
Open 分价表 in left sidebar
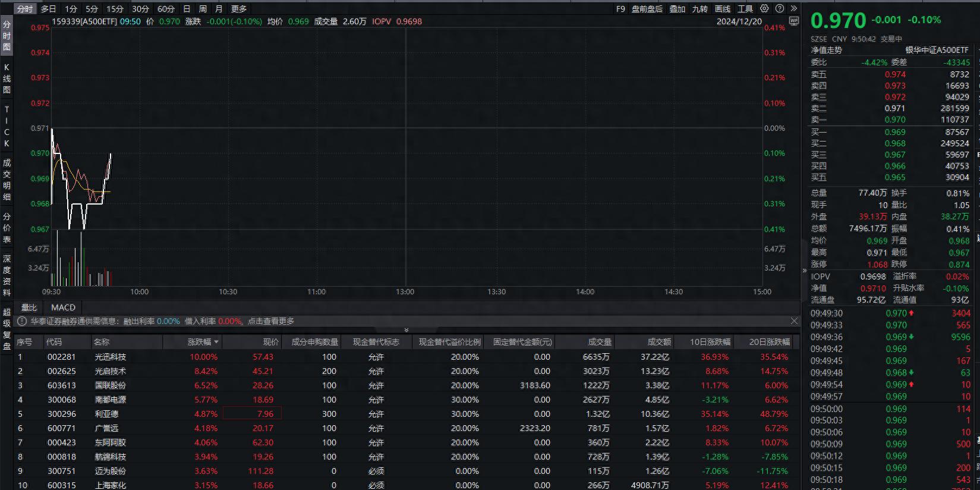[x=7, y=228]
